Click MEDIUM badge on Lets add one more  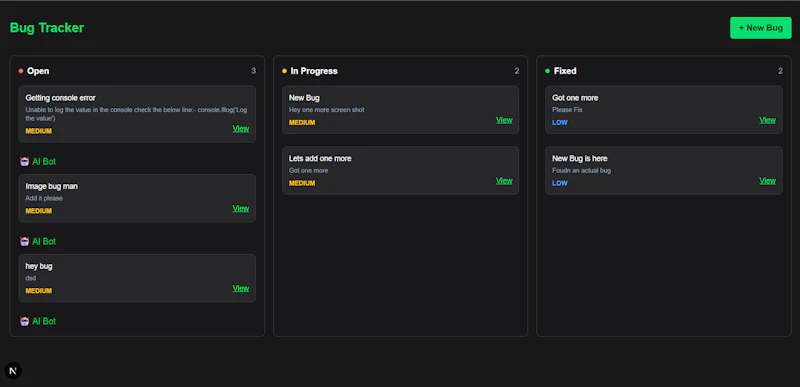[x=302, y=183]
